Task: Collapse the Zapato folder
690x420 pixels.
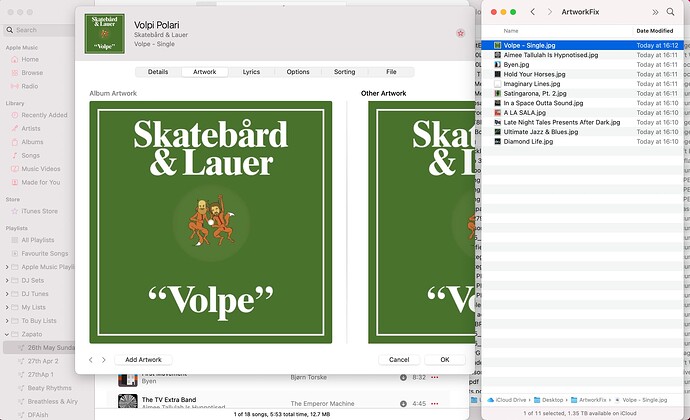Action: (7, 334)
